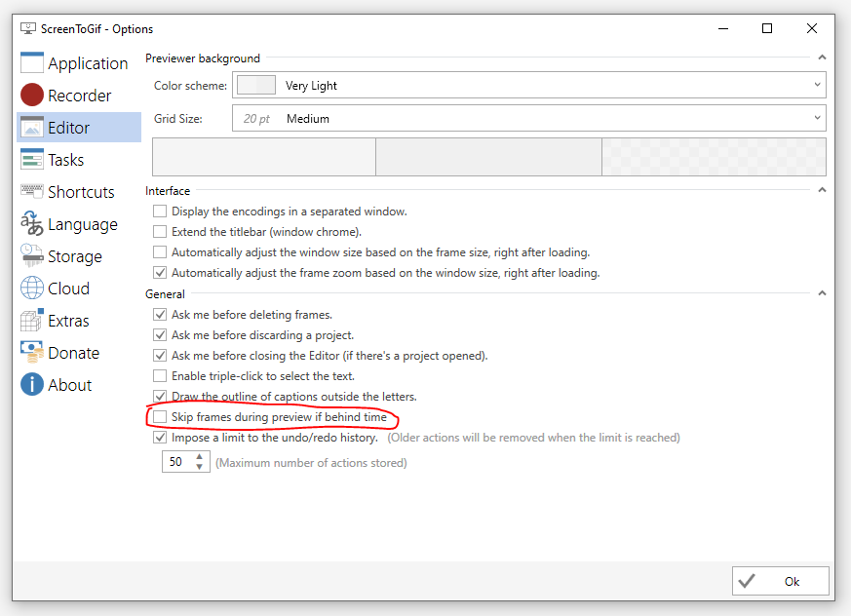Image resolution: width=851 pixels, height=616 pixels.
Task: Click the first preview background swatch
Action: click(264, 157)
